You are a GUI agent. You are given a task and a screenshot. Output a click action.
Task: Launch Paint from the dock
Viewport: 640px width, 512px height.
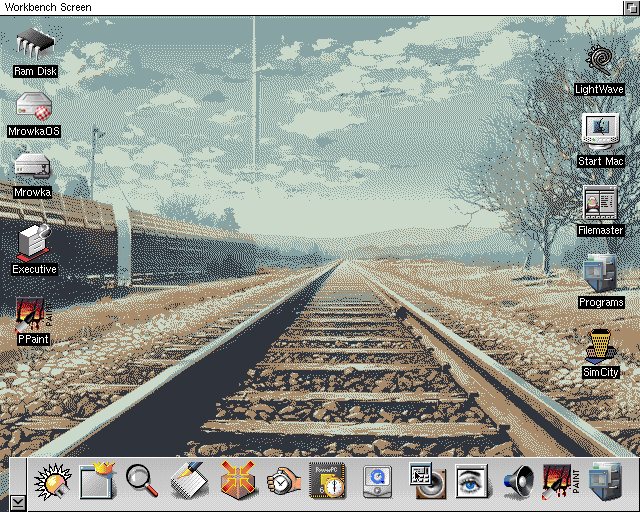[x=562, y=482]
